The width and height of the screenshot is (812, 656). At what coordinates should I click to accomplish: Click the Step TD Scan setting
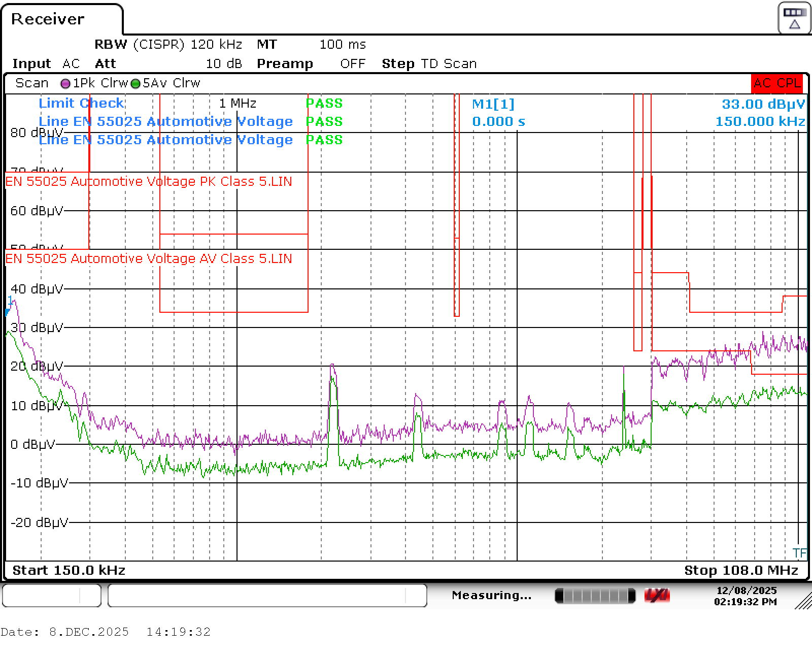pos(429,64)
